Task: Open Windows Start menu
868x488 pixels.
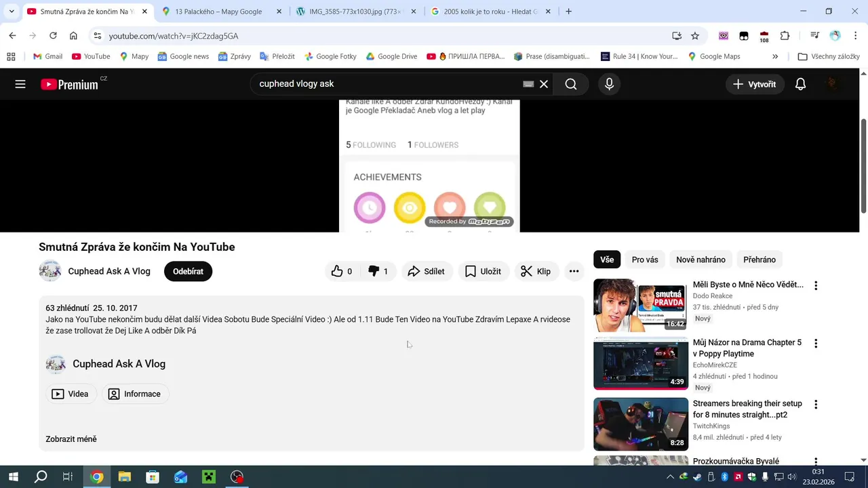Action: [x=13, y=476]
